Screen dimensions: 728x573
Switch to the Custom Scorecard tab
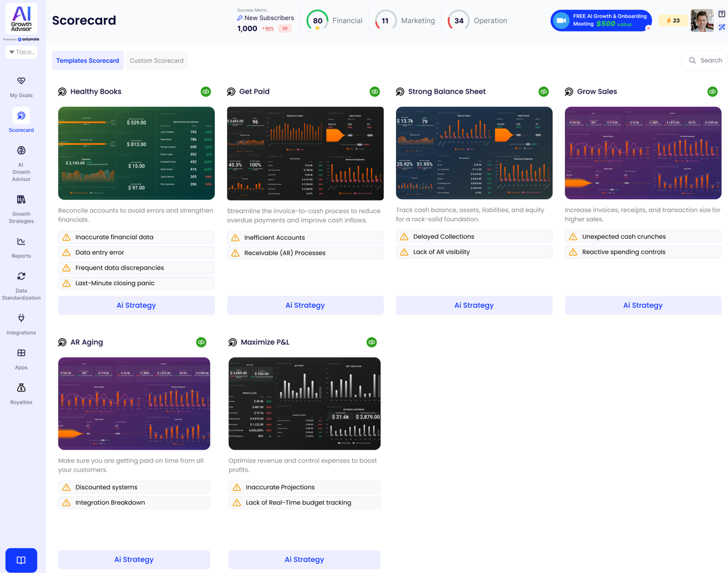point(157,61)
